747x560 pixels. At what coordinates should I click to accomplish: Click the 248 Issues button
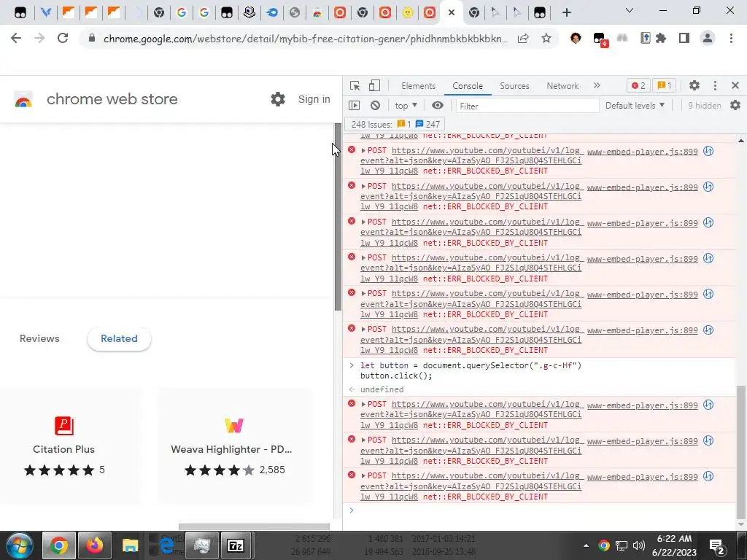(x=395, y=124)
